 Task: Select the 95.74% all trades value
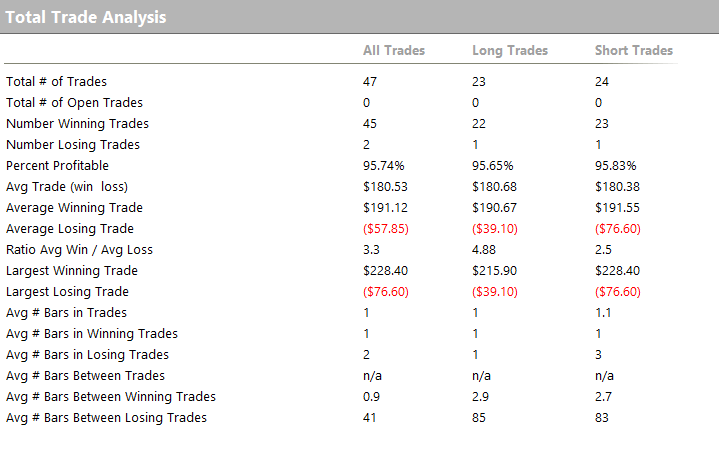coord(384,166)
